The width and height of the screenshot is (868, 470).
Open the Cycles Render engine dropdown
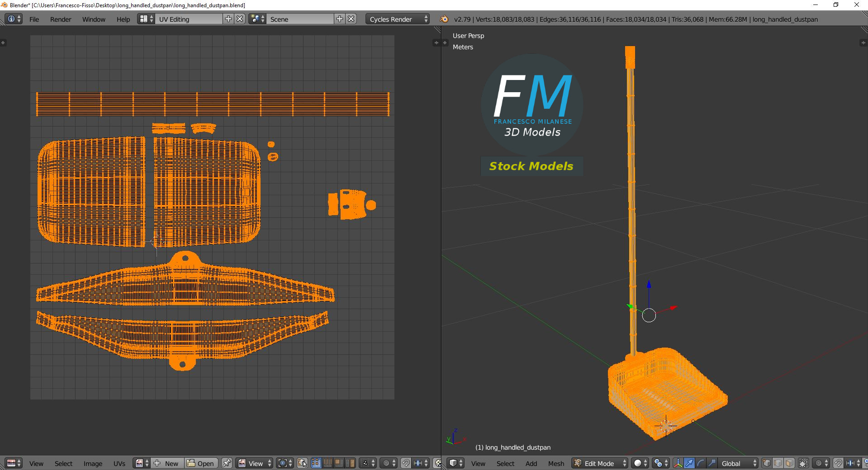point(397,19)
